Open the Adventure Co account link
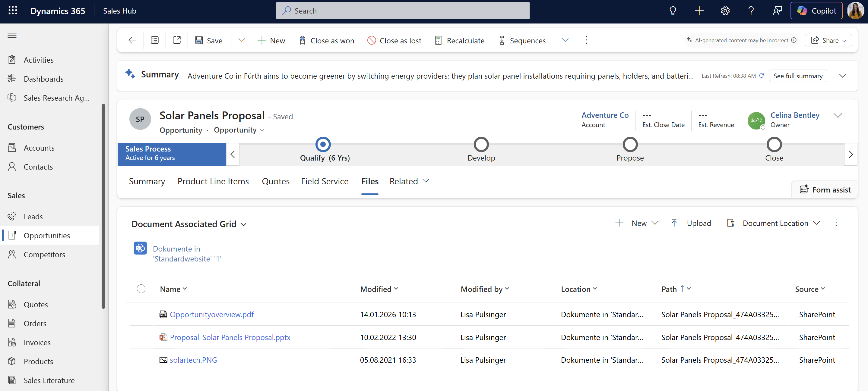This screenshot has height=391, width=868. pos(605,115)
